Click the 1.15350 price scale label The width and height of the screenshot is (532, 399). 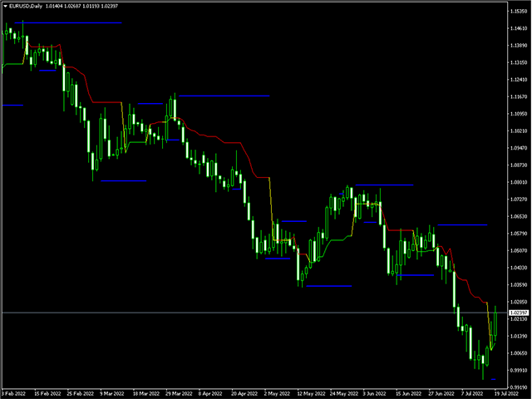(519, 12)
